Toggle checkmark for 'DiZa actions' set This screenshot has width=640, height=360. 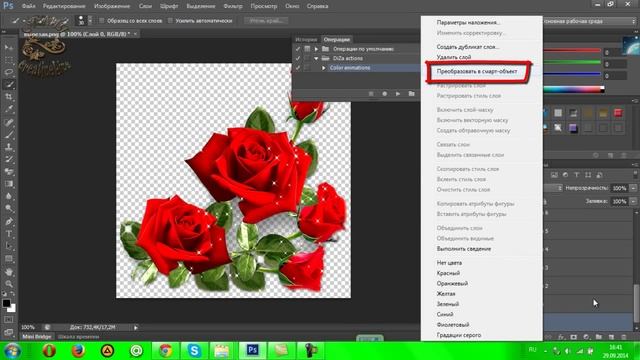click(298, 58)
